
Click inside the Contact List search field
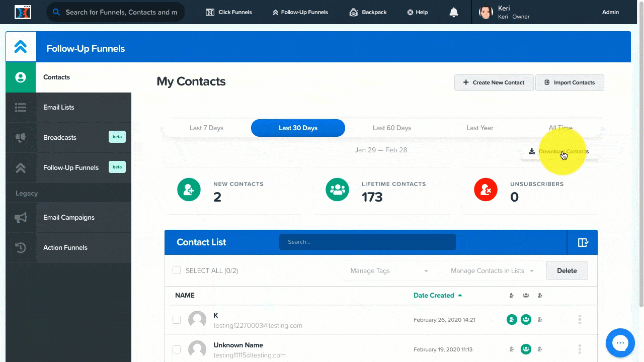[367, 242]
